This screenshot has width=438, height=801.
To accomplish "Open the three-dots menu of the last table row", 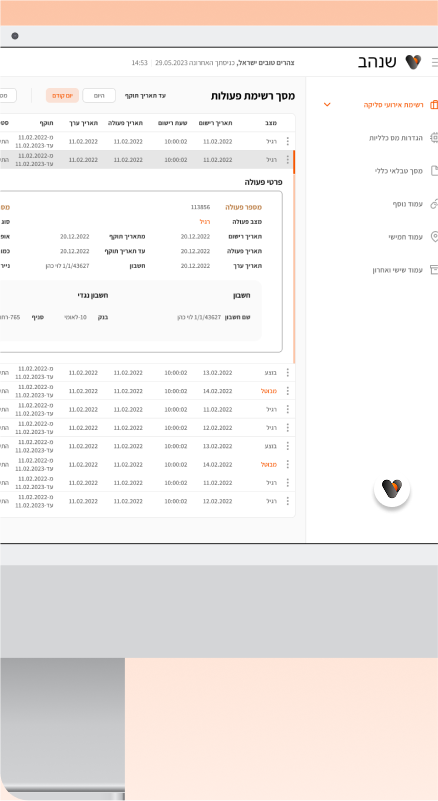I will [x=288, y=501].
